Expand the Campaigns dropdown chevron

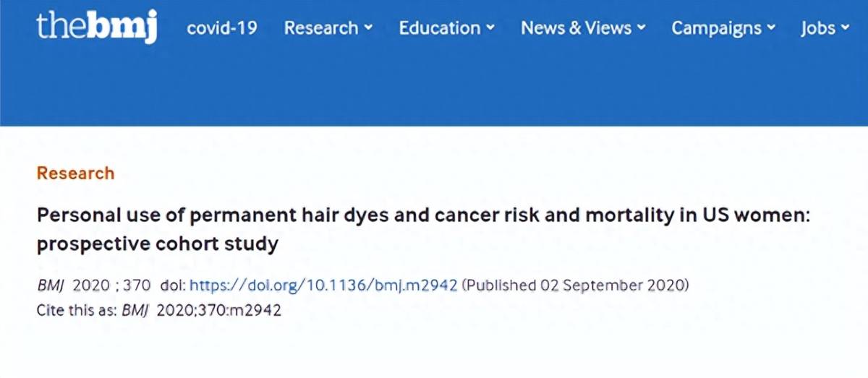click(772, 28)
